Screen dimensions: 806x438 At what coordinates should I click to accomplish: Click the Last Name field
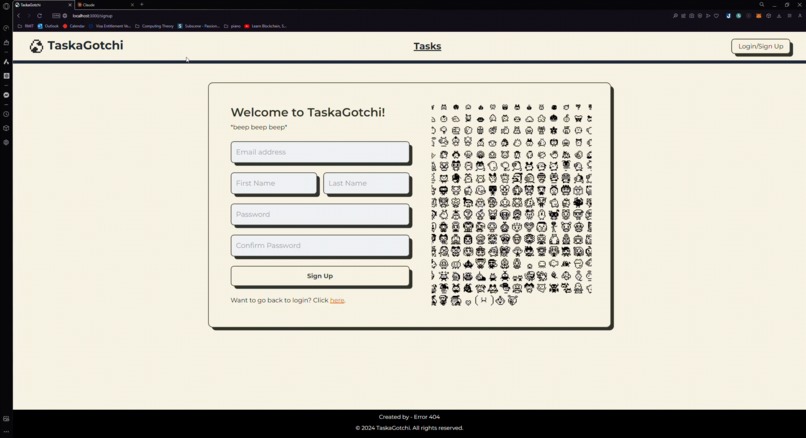click(367, 183)
